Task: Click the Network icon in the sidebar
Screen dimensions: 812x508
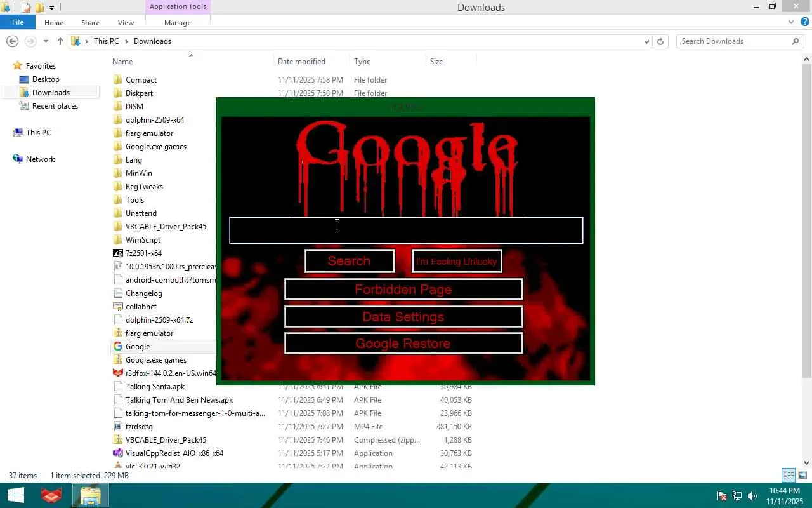Action: 18,159
